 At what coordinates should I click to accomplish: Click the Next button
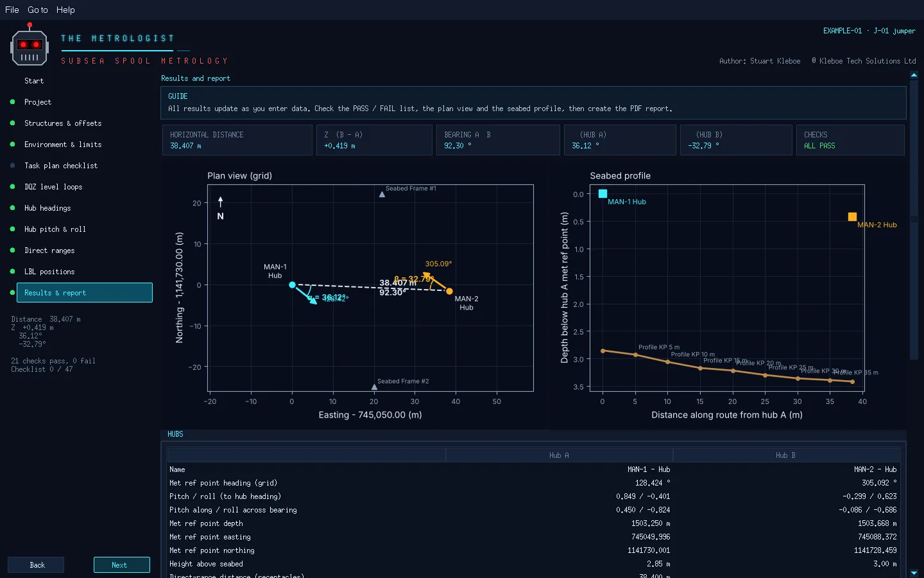coord(122,565)
